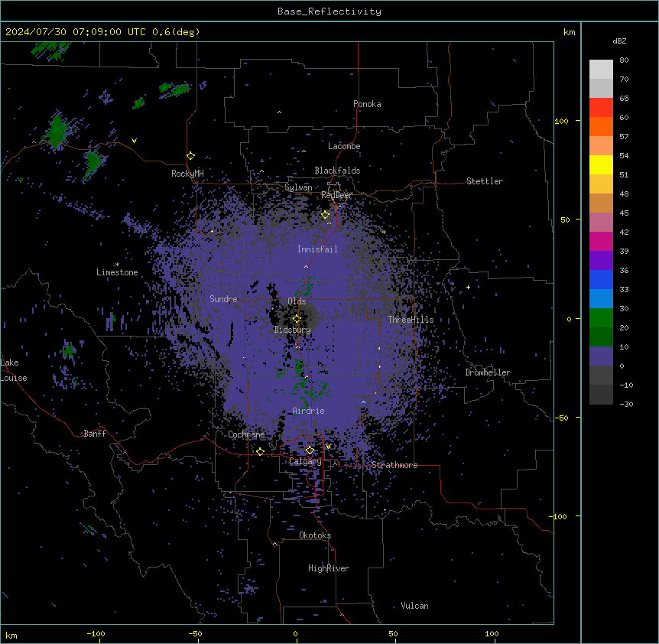659x644 pixels.
Task: Choose the brown 48–45 dBZ swatch
Action: (x=601, y=203)
